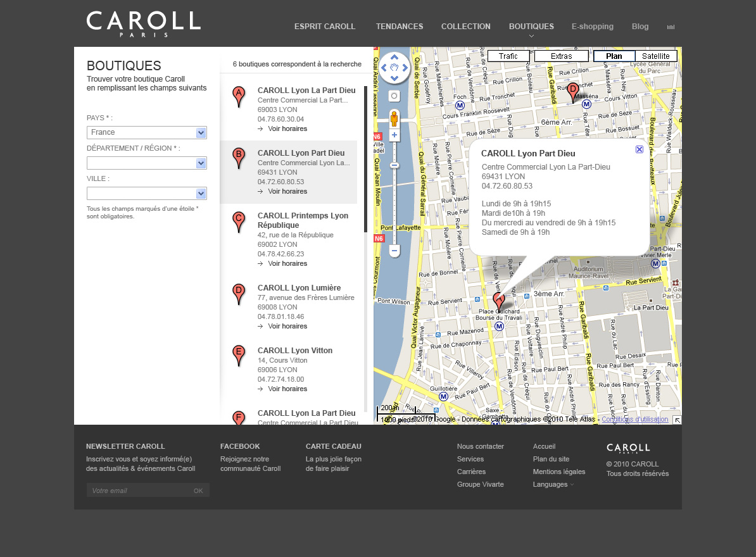
Task: Click the red pin near Place Guichard
Action: click(x=499, y=301)
